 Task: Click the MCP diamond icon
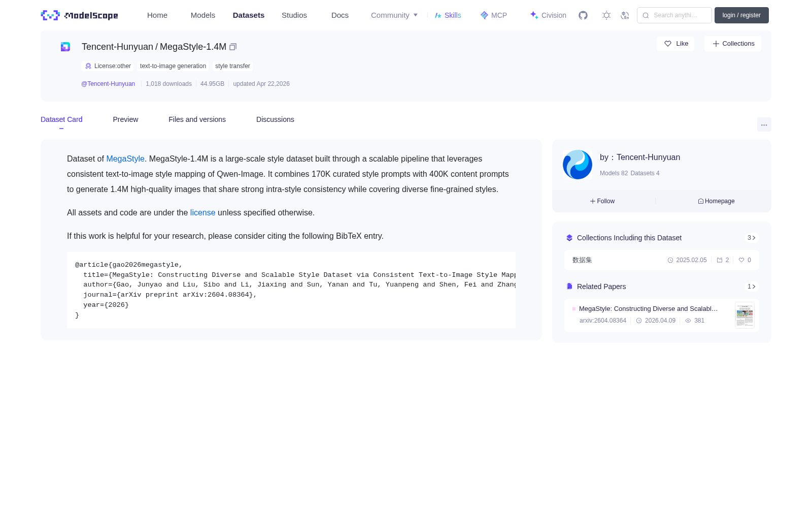[484, 15]
